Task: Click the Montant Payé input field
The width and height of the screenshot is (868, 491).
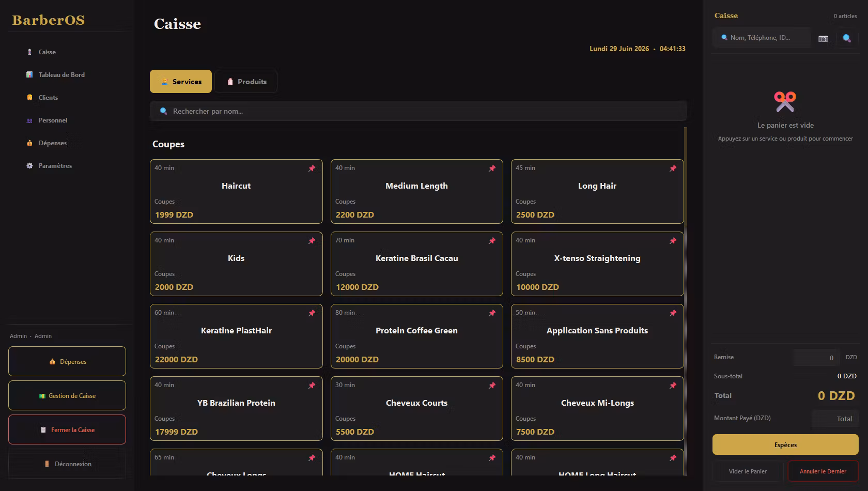Action: (835, 419)
